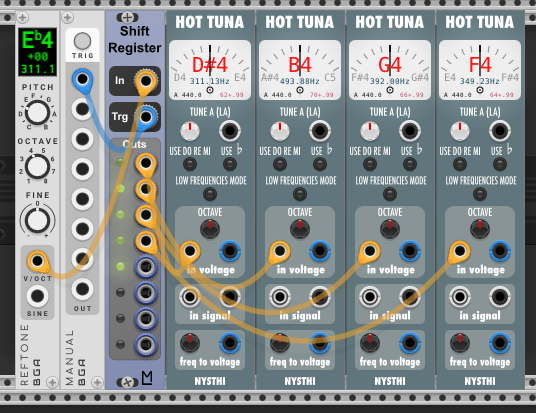Image resolution: width=536 pixels, height=413 pixels.
Task: Enable LOW FREQUENCIES MODE on B4 Hot Tuna
Action: (x=300, y=194)
